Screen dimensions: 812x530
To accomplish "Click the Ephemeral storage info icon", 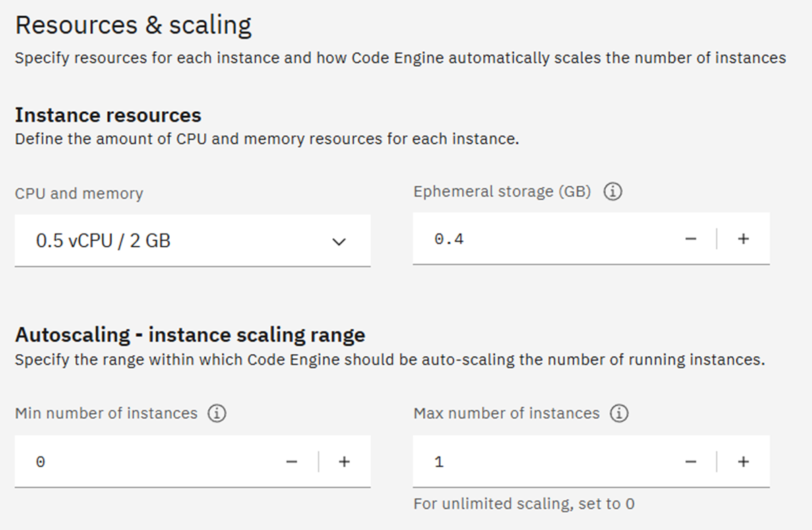I will pos(613,192).
